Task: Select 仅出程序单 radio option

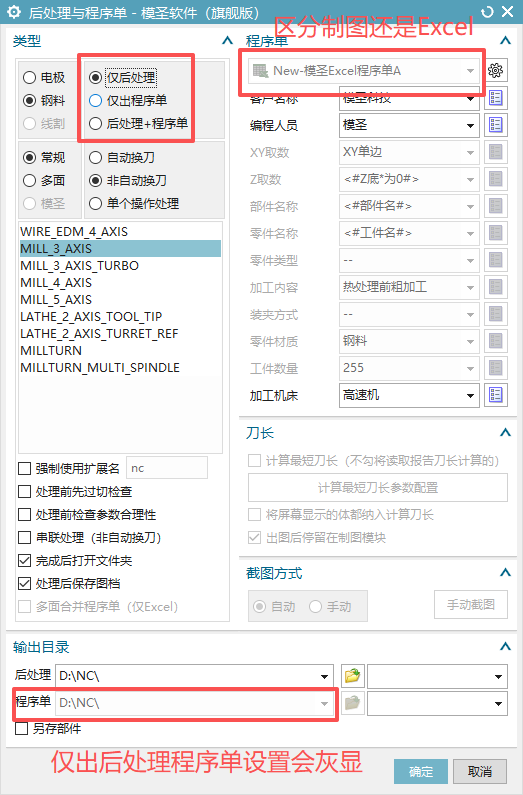Action: pos(128,100)
